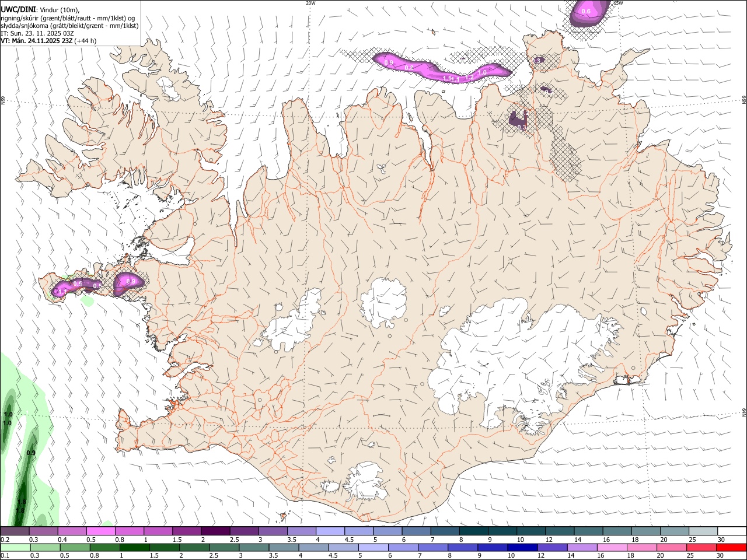Click the white Mýrdalsjökull glacier near the south coast
747x560 pixels.
[x=366, y=482]
